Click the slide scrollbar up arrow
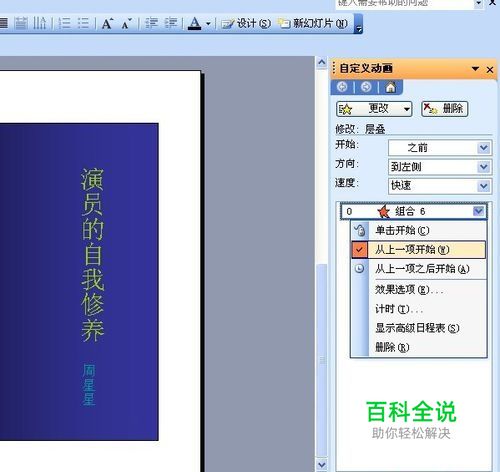This screenshot has width=500, height=472. point(322,62)
